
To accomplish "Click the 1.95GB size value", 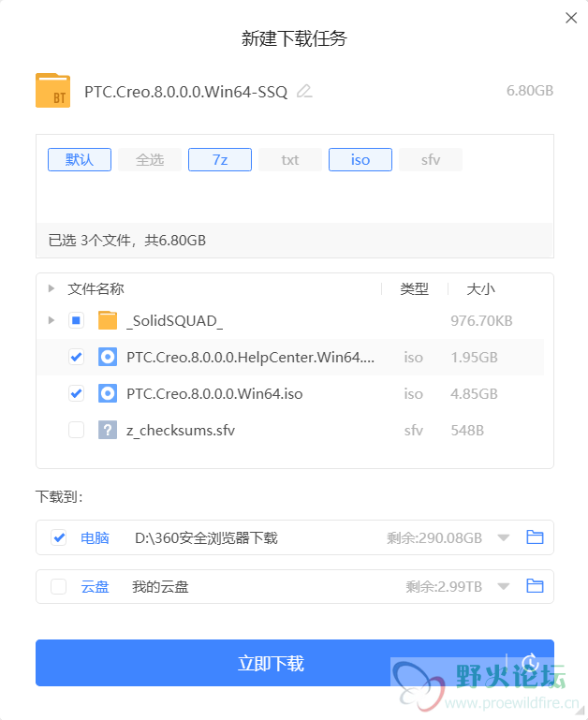I will coord(474,357).
